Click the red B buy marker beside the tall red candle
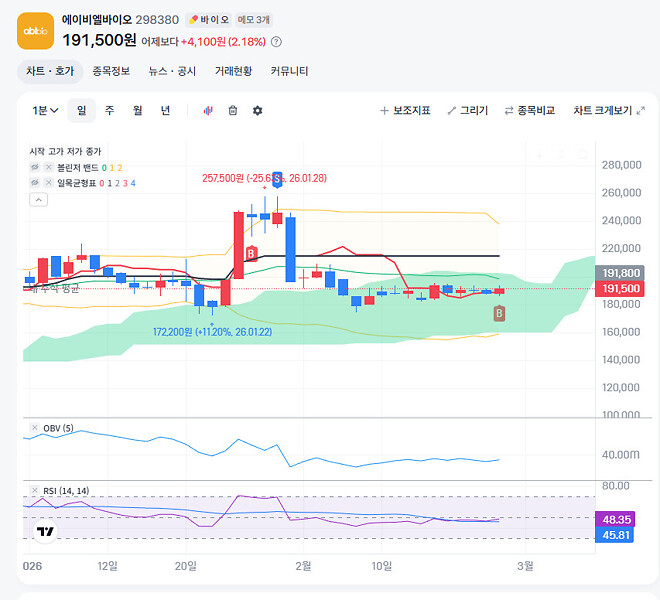This screenshot has width=660, height=600. pos(251,253)
